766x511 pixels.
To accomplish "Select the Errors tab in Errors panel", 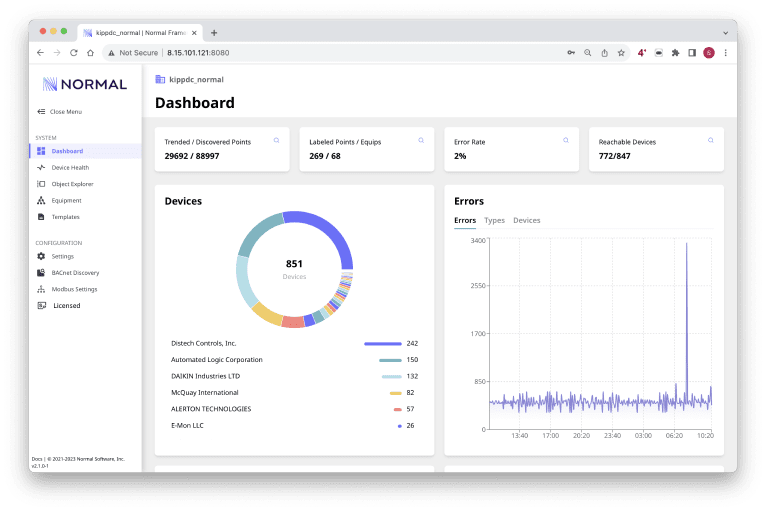I will [x=465, y=220].
